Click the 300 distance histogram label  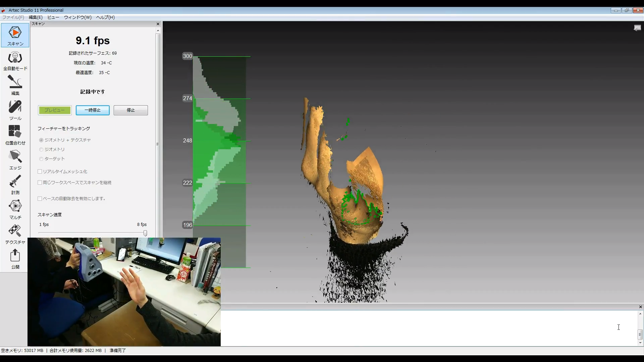pyautogui.click(x=187, y=56)
